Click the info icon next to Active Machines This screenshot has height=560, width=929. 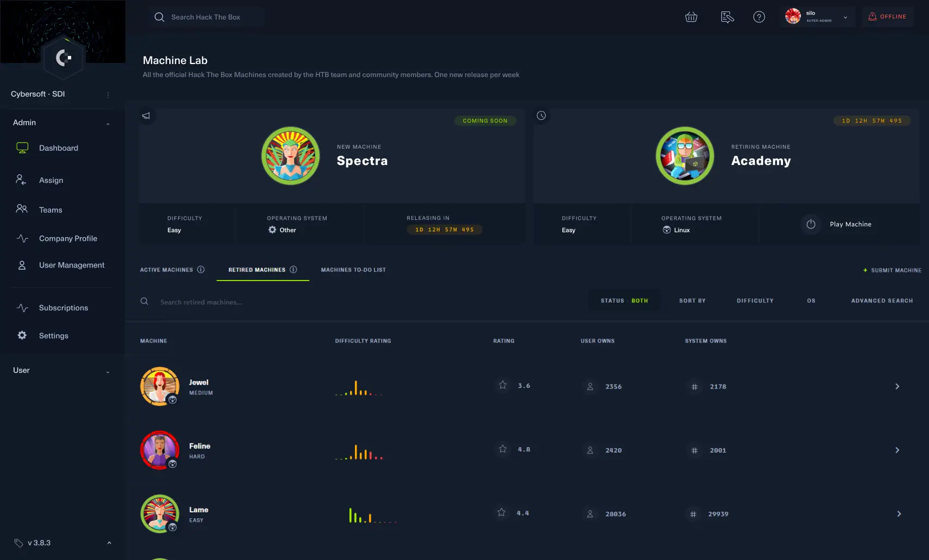click(201, 270)
